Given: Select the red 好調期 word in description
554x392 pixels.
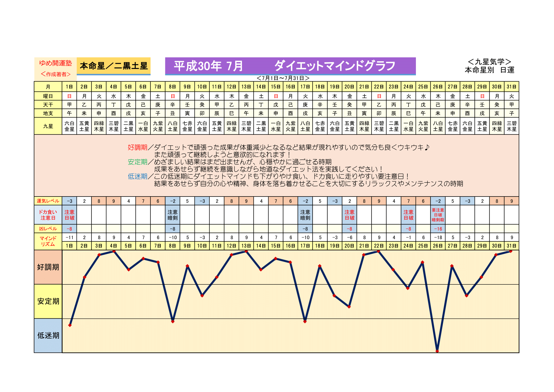Looking at the screenshot, I should coord(137,147).
